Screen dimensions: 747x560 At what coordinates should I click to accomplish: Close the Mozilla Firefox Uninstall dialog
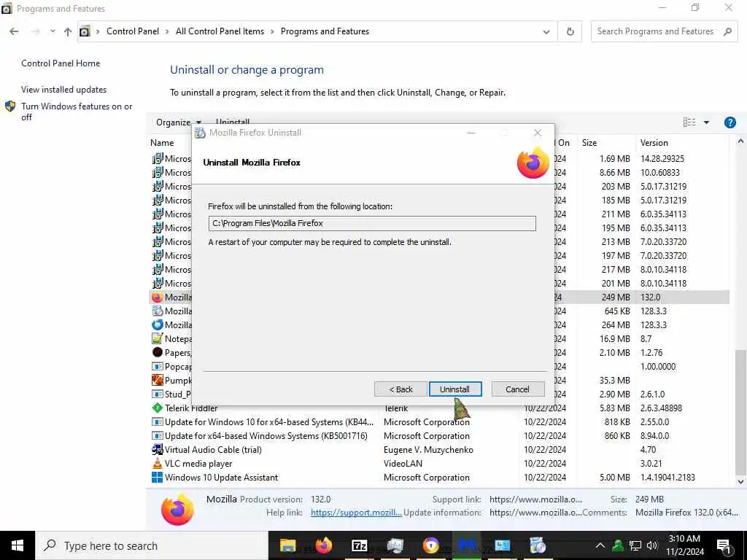point(538,133)
